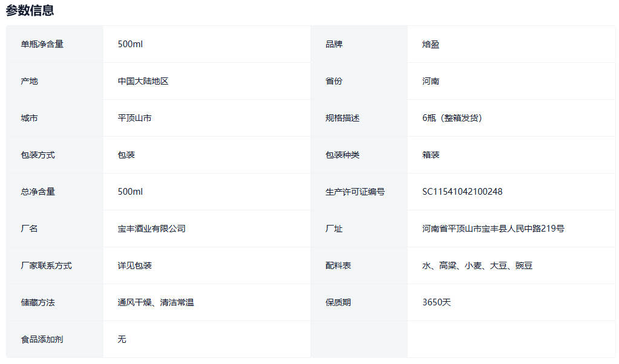The width and height of the screenshot is (619, 364).
Task: Click the license number SC11541042100248
Action: (462, 192)
